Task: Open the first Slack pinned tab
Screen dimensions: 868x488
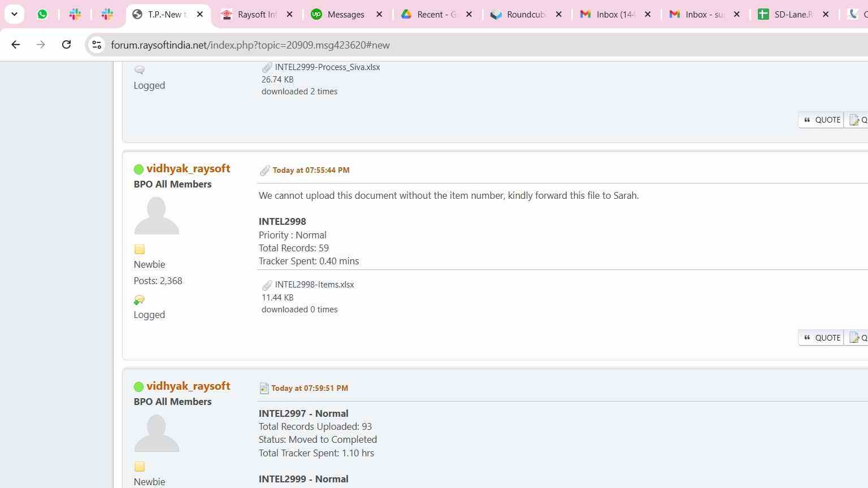Action: [75, 15]
